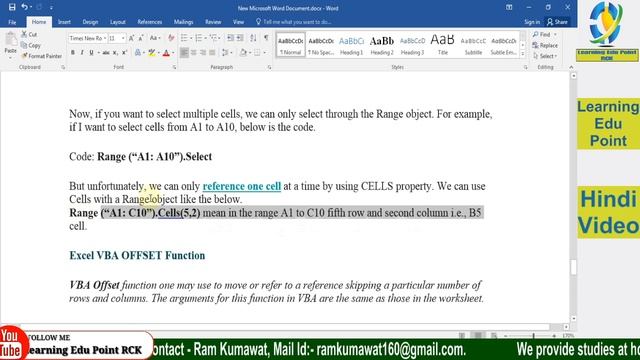The width and height of the screenshot is (640, 360).
Task: Open the Clipboard pane launcher
Action: tap(63, 67)
